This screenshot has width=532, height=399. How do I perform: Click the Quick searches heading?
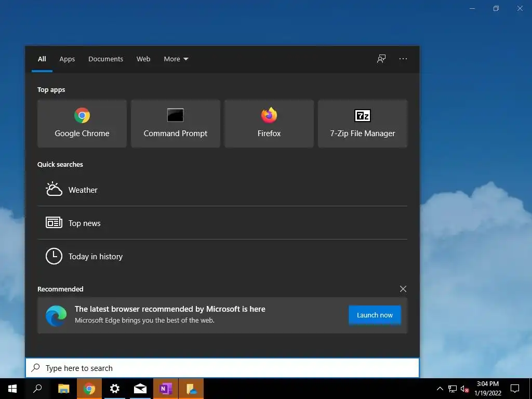pos(60,164)
